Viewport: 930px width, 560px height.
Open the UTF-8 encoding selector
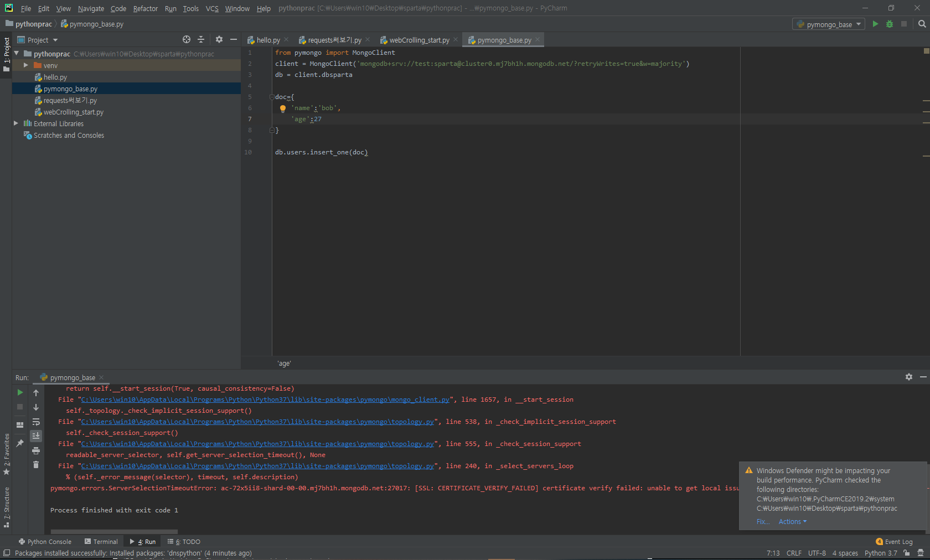pos(817,553)
